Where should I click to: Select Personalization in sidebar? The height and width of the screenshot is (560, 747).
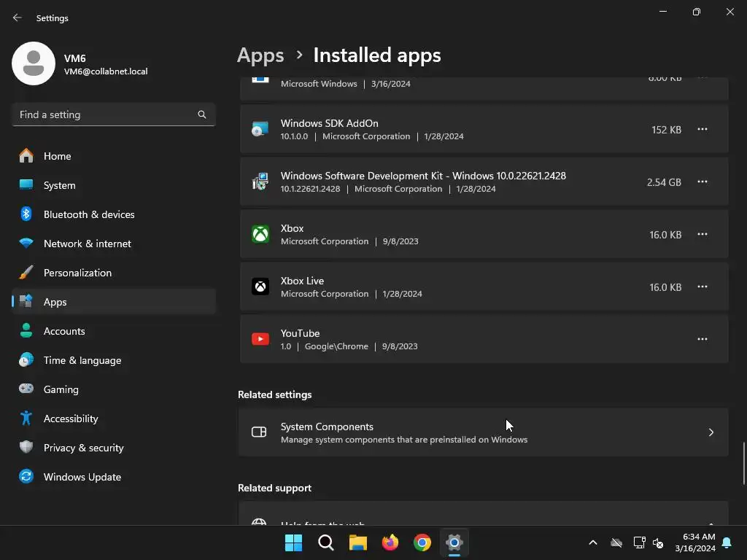(114, 273)
